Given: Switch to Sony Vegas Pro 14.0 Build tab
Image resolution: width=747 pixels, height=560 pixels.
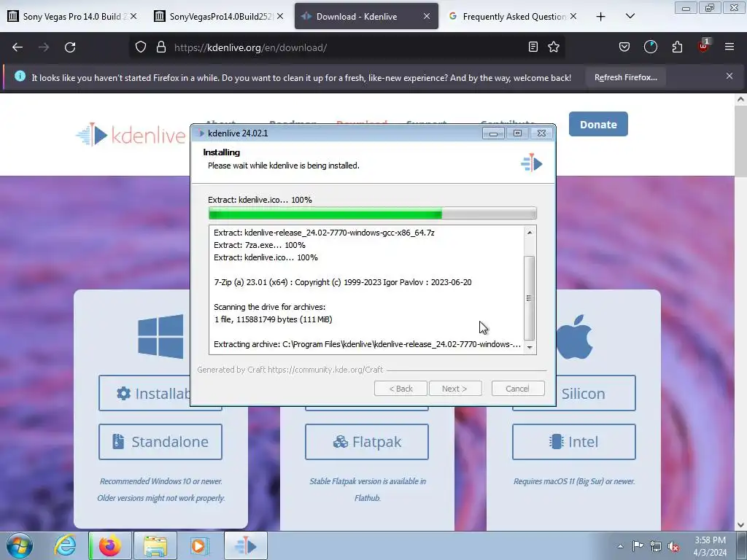Looking at the screenshot, I should (x=72, y=16).
